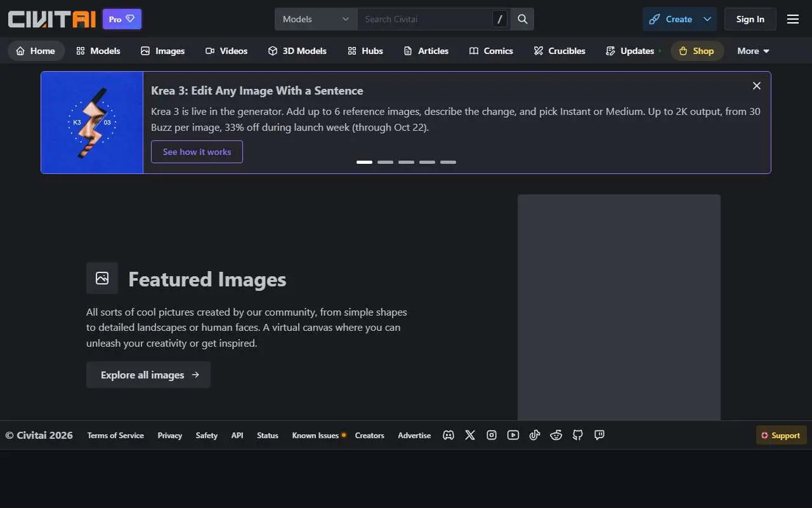Click the Civitai logo

click(51, 19)
